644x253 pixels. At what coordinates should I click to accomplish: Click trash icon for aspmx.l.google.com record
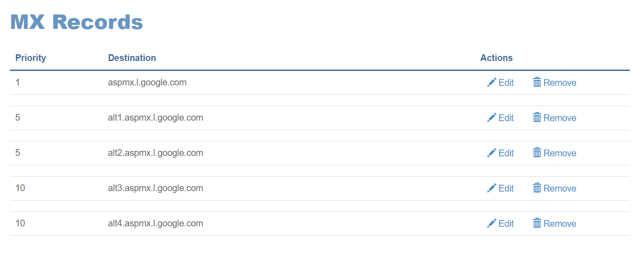tap(537, 82)
